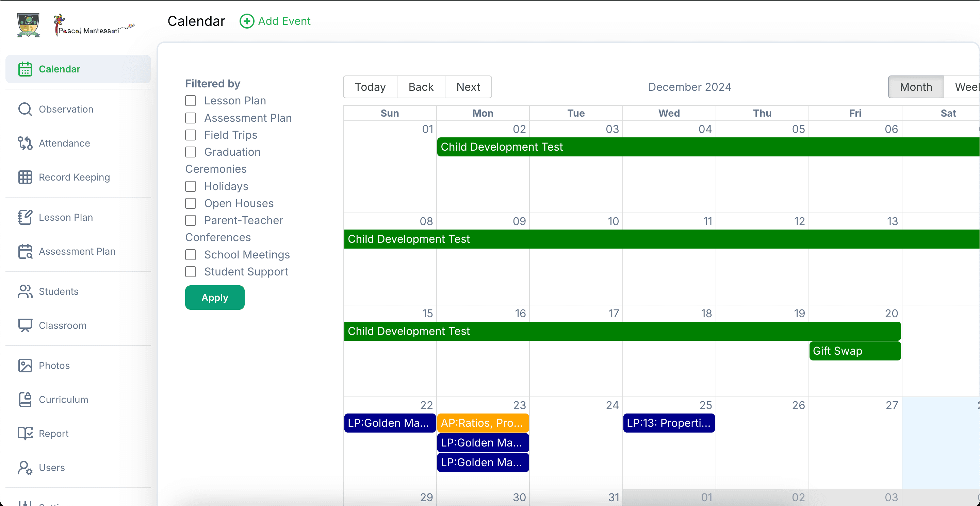Click the Students people icon
Viewport: 980px width, 506px height.
pyautogui.click(x=25, y=291)
